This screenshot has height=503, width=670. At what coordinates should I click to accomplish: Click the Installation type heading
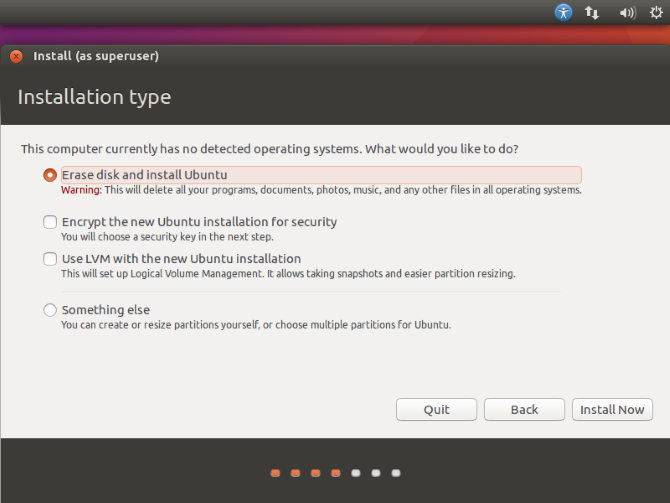94,97
